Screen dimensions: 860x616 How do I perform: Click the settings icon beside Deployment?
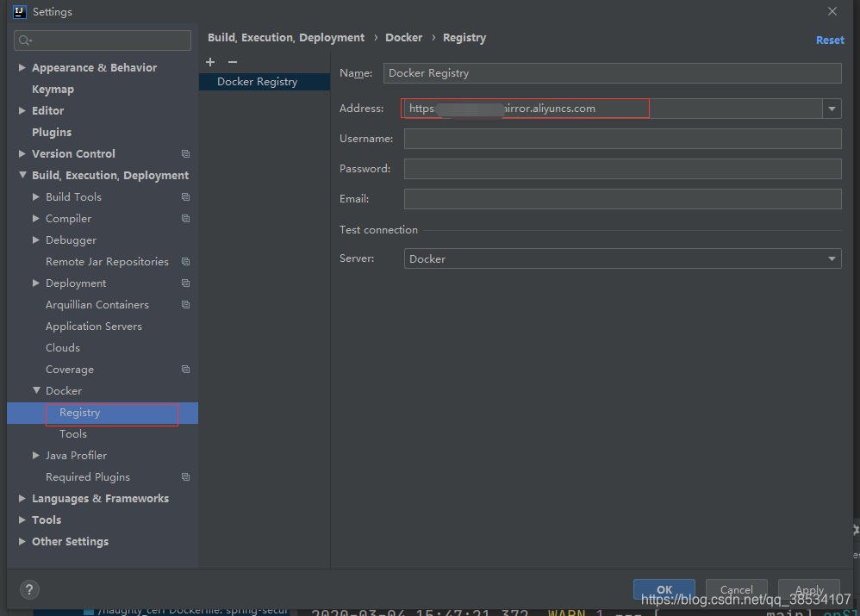[184, 283]
